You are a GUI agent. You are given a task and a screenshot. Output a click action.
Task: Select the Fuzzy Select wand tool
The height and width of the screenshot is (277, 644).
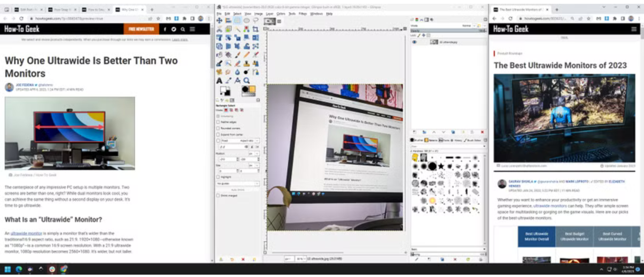(x=237, y=29)
